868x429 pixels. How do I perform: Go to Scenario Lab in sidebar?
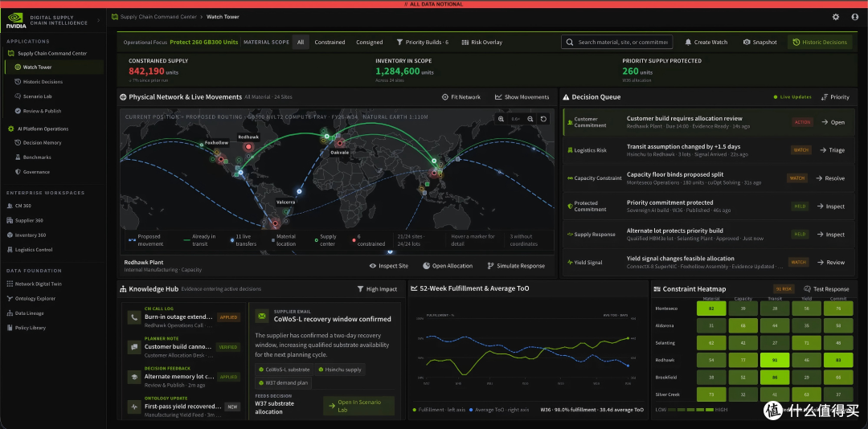coord(37,96)
